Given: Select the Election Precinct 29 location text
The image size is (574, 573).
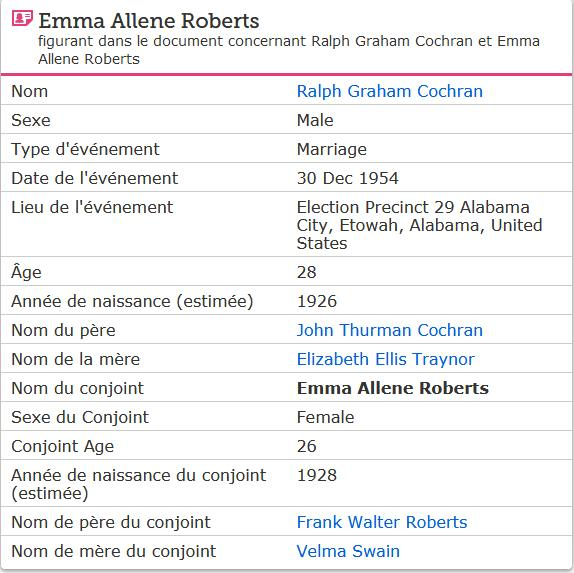Looking at the screenshot, I should (x=420, y=225).
